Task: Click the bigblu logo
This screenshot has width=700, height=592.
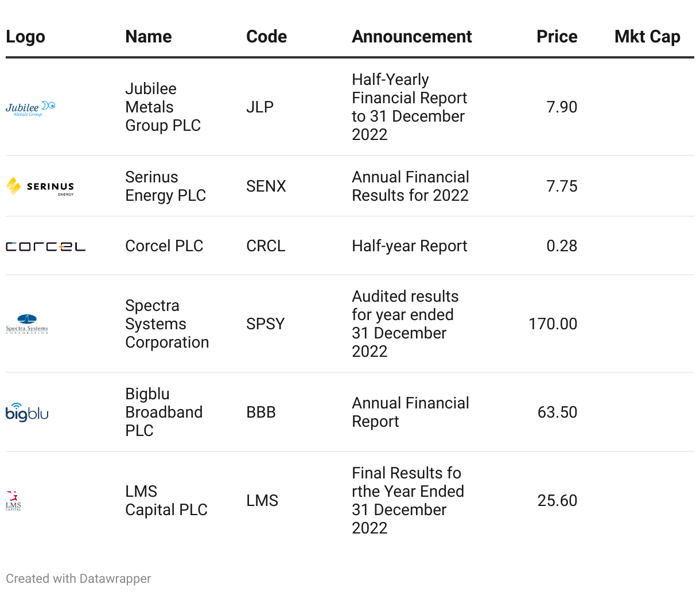Action: (x=27, y=412)
